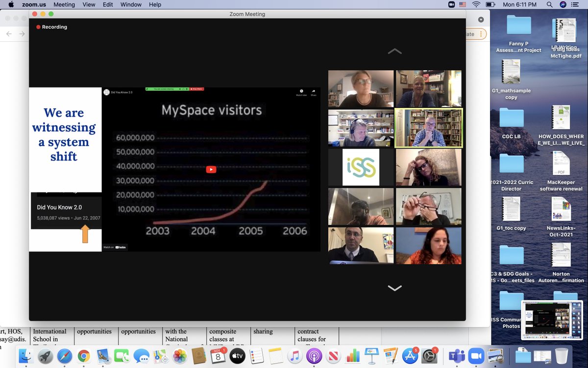Open Safari from the Dock
Viewport: 588px width, 368px height.
(64, 355)
